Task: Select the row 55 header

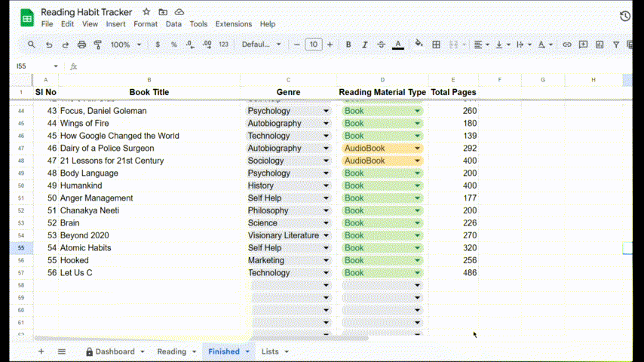Action: pyautogui.click(x=21, y=248)
